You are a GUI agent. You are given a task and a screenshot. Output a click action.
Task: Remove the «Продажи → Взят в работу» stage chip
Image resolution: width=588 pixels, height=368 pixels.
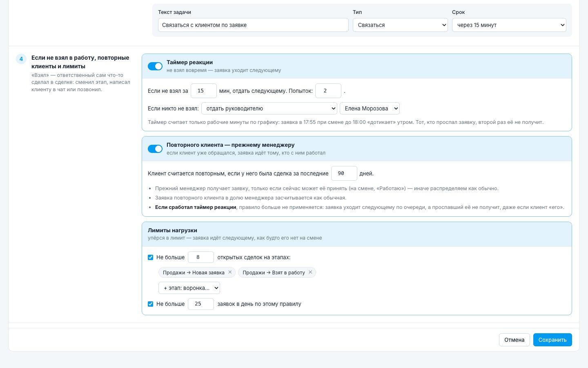310,272
